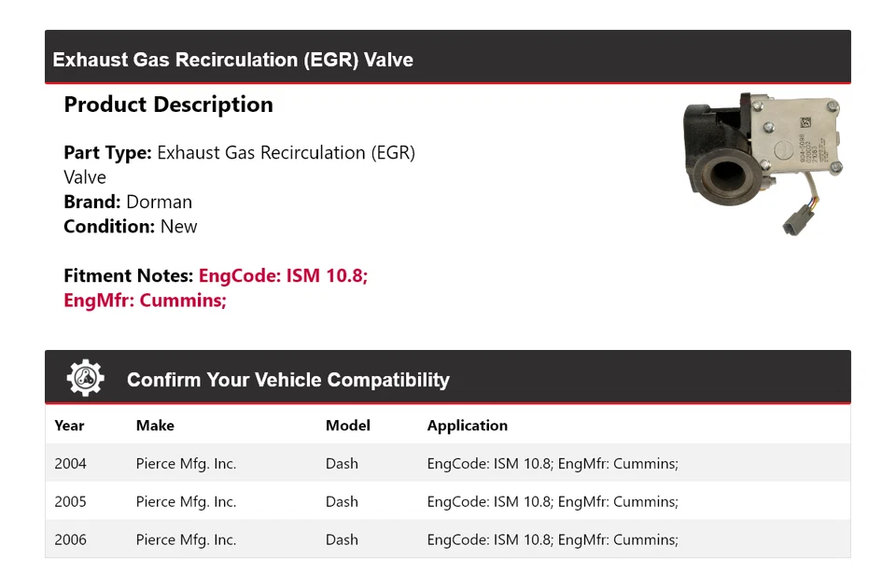896x588 pixels.
Task: Click the Part Type label
Action: tap(107, 152)
